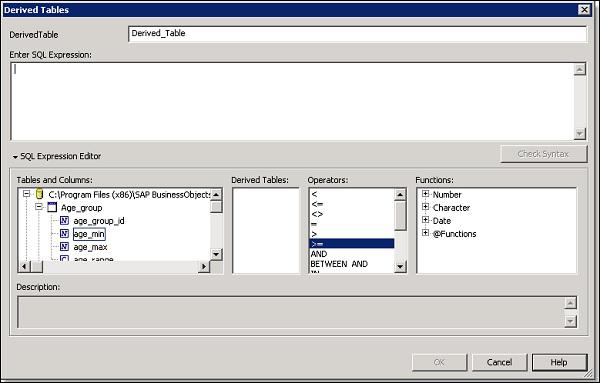The height and width of the screenshot is (383, 600).
Task: Expand the Date functions category
Action: point(425,220)
